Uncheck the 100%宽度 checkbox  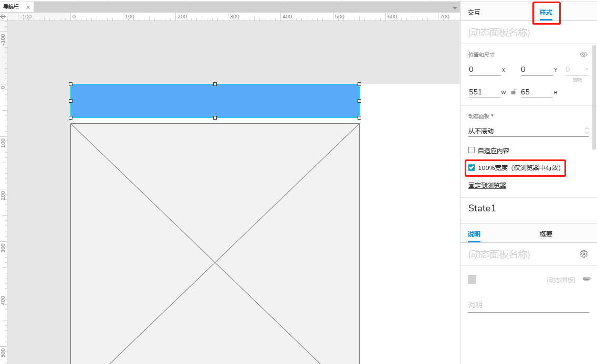click(472, 168)
